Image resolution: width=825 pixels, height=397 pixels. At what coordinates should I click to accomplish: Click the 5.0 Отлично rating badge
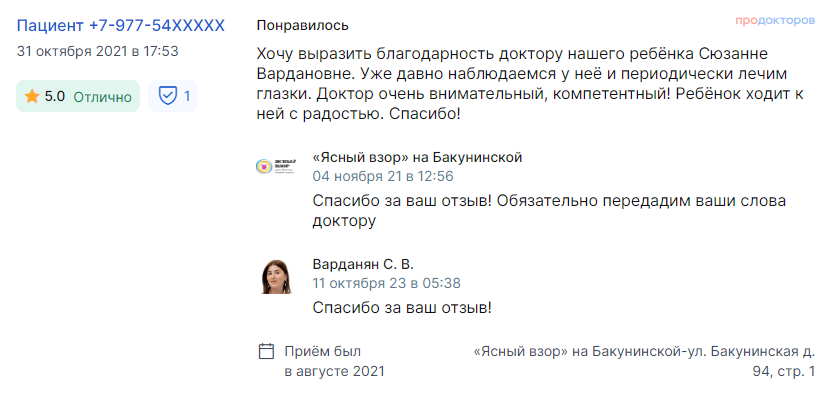(x=78, y=96)
